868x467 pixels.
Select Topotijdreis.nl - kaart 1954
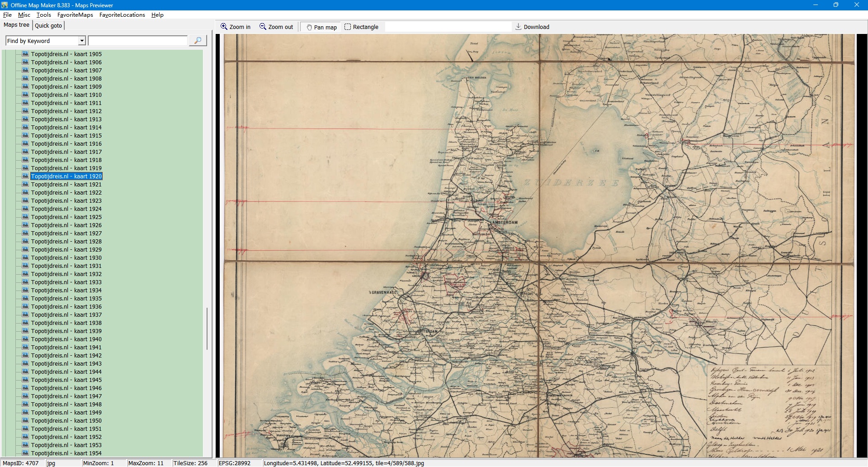66,453
